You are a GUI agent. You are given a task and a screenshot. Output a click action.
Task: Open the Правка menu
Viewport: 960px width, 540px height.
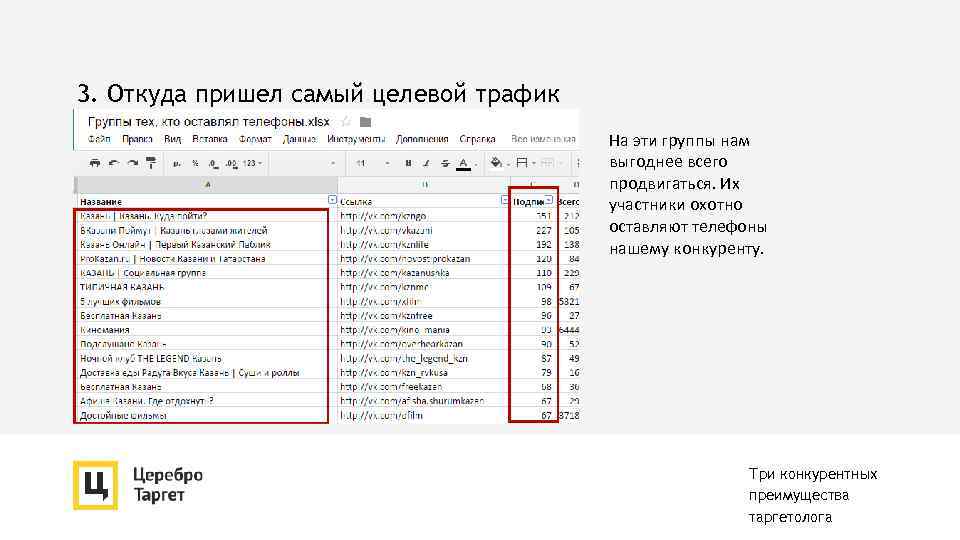pos(137,140)
